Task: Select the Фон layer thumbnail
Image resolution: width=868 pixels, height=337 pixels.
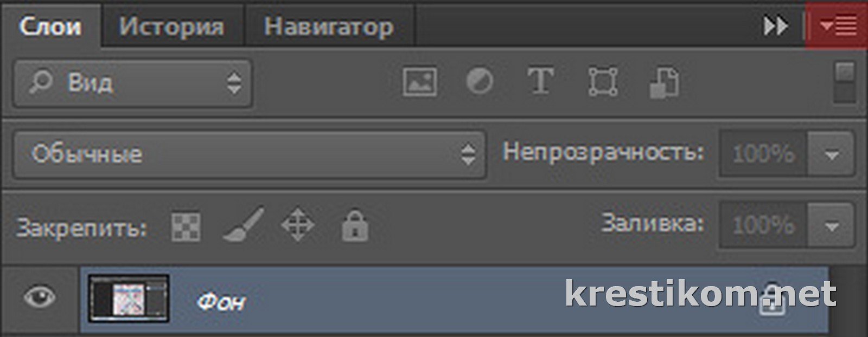Action: pyautogui.click(x=129, y=299)
